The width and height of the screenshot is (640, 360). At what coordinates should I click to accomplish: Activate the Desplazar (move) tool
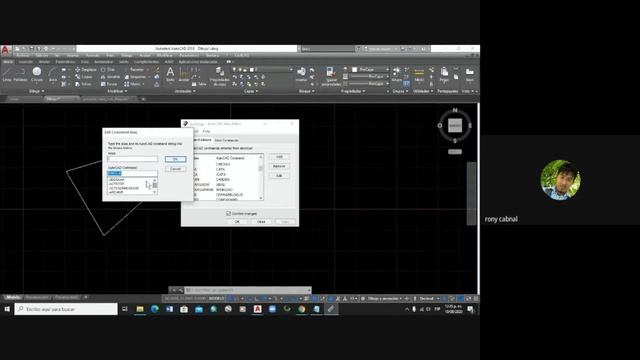(x=85, y=70)
